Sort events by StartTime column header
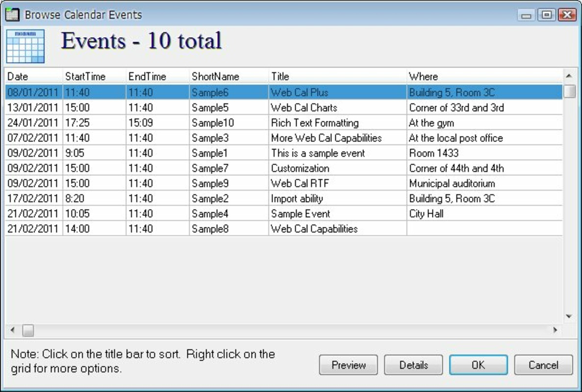 94,76
